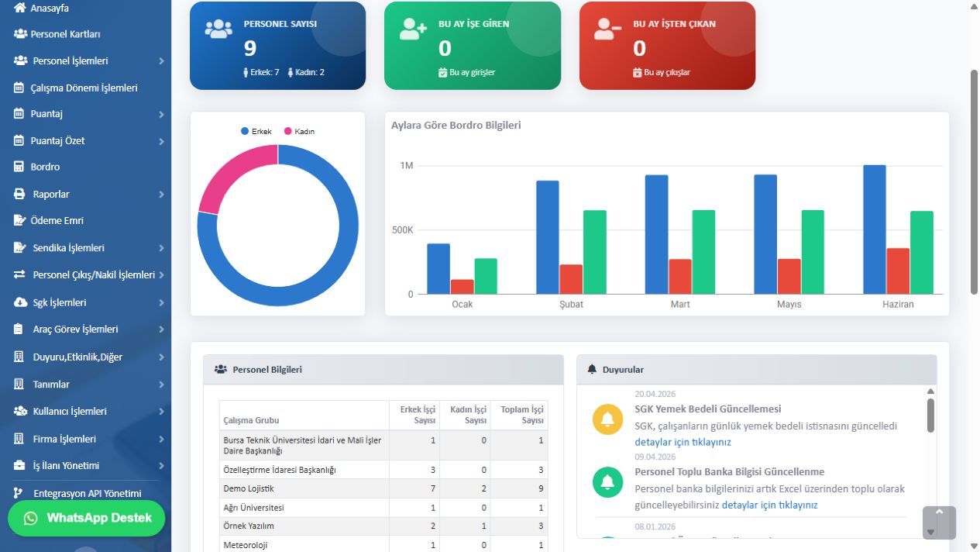This screenshot has height=552, width=980.
Task: Open WhatsApp Destek support button
Action: (x=87, y=518)
